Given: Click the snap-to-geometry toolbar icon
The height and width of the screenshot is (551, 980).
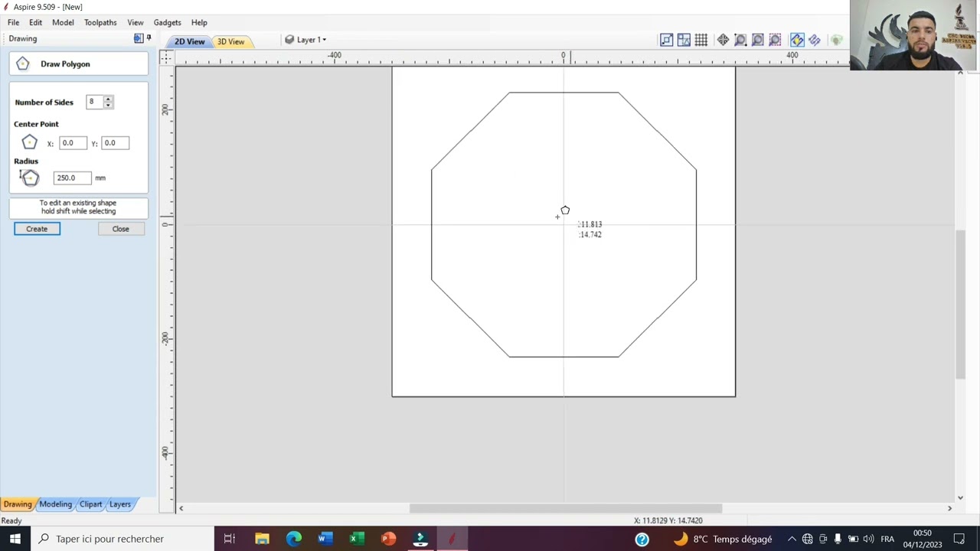Looking at the screenshot, I should click(x=667, y=40).
